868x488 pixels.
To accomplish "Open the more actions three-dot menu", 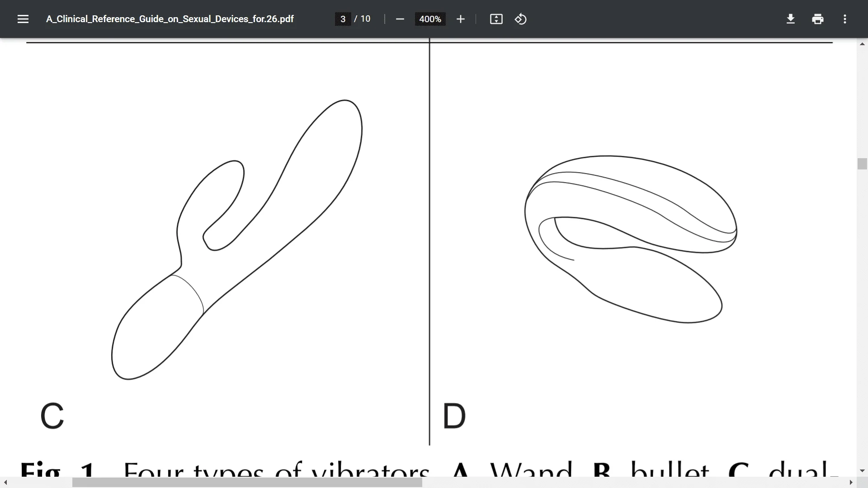I will tap(845, 19).
